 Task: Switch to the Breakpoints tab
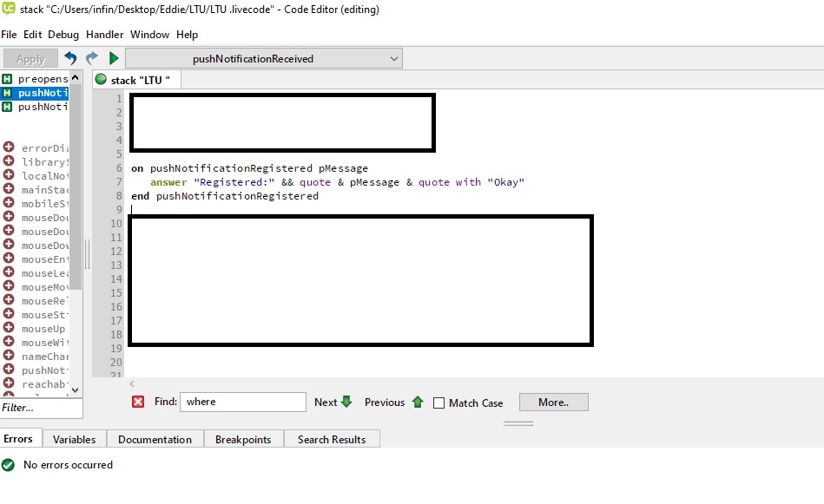[243, 439]
